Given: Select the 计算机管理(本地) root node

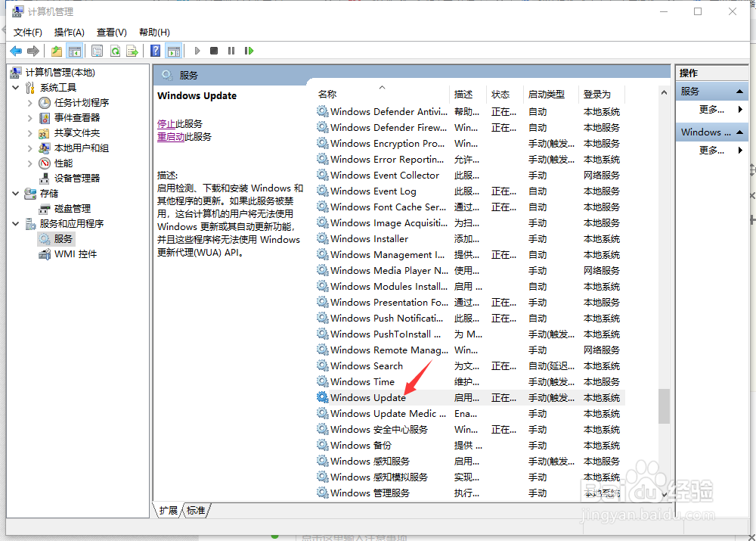Looking at the screenshot, I should coord(60,73).
